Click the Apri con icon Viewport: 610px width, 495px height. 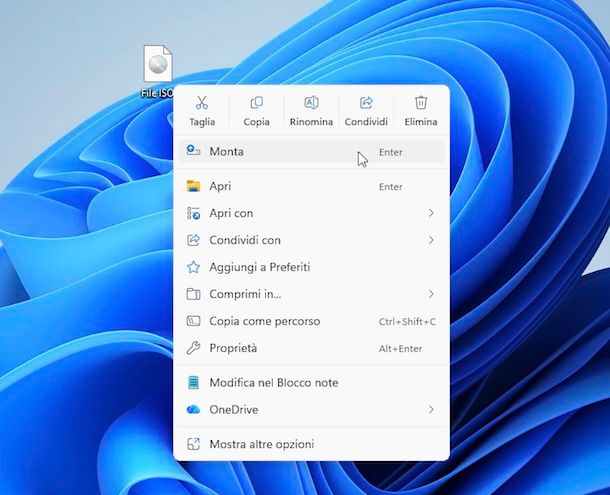click(x=193, y=213)
